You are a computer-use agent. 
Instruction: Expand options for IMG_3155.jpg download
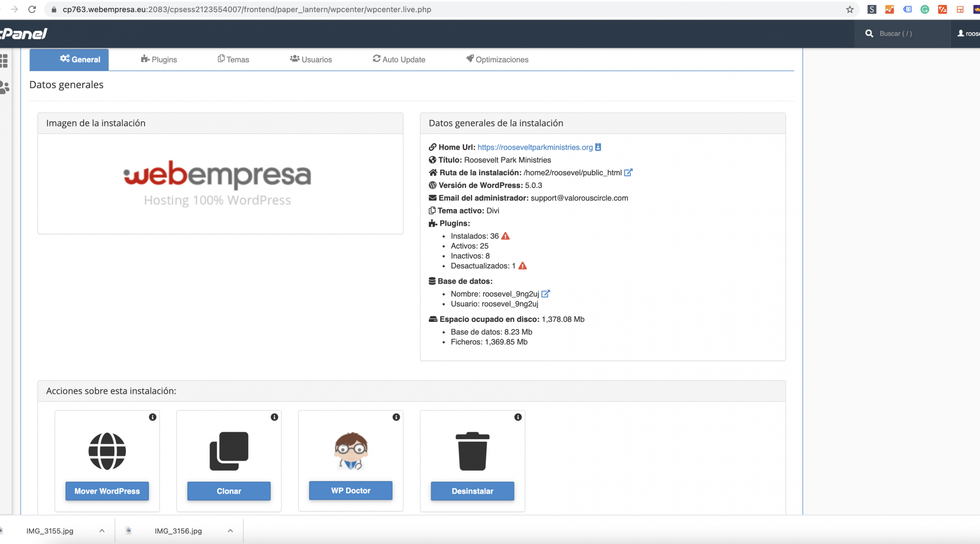pos(102,531)
